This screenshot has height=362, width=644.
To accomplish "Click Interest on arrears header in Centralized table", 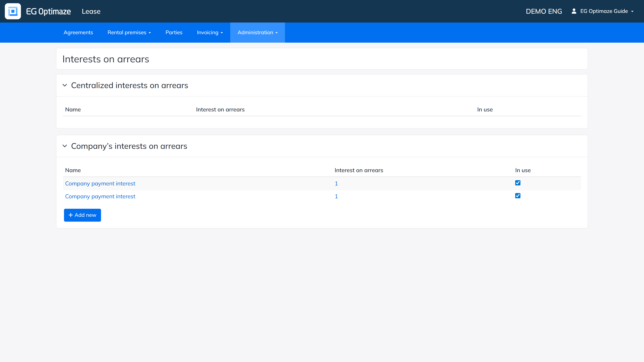I will (220, 109).
